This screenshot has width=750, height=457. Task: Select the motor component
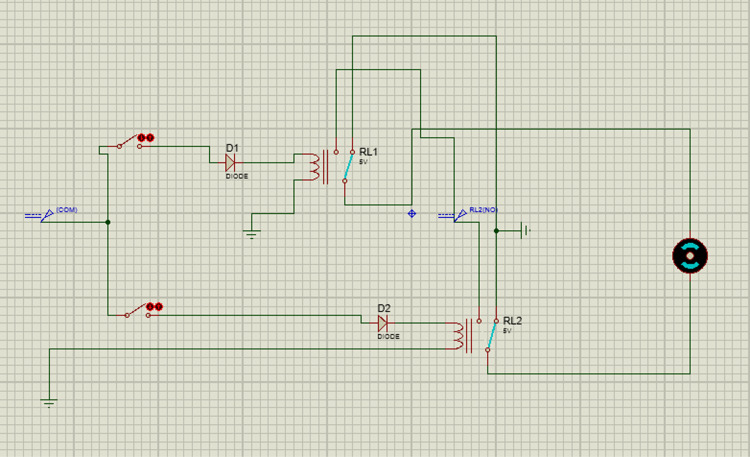pos(690,256)
